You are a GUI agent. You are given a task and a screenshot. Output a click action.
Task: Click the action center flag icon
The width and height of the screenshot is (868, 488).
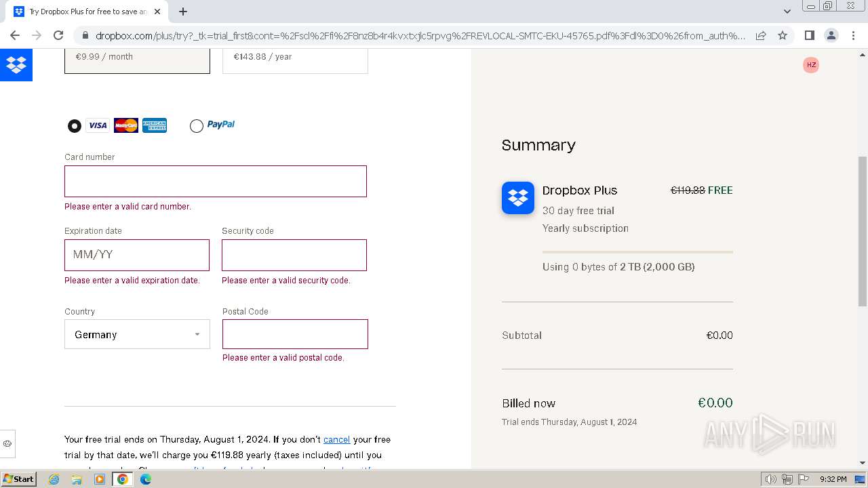click(803, 479)
